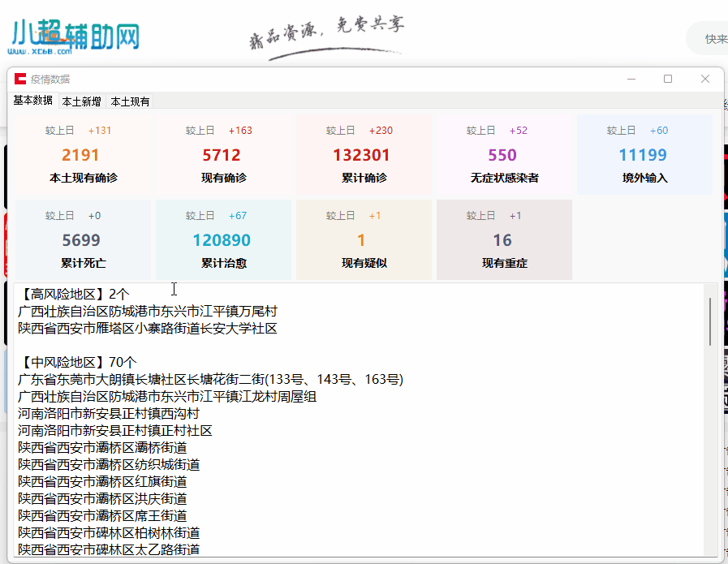
Task: Click the 本土现有确诊 statistics card
Action: 81,154
